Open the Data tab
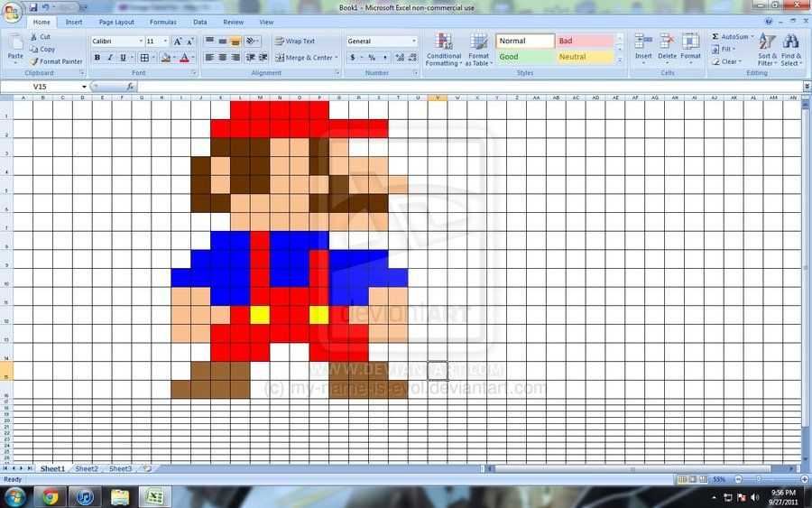Screen dimensions: 812x508 (200, 23)
